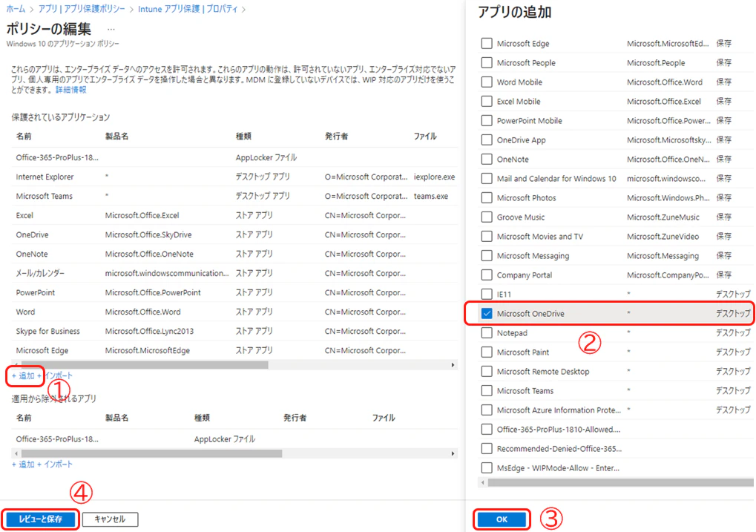Screen dimensions: 756x532
Task: Open the 詳細情報 link
Action: coord(71,90)
